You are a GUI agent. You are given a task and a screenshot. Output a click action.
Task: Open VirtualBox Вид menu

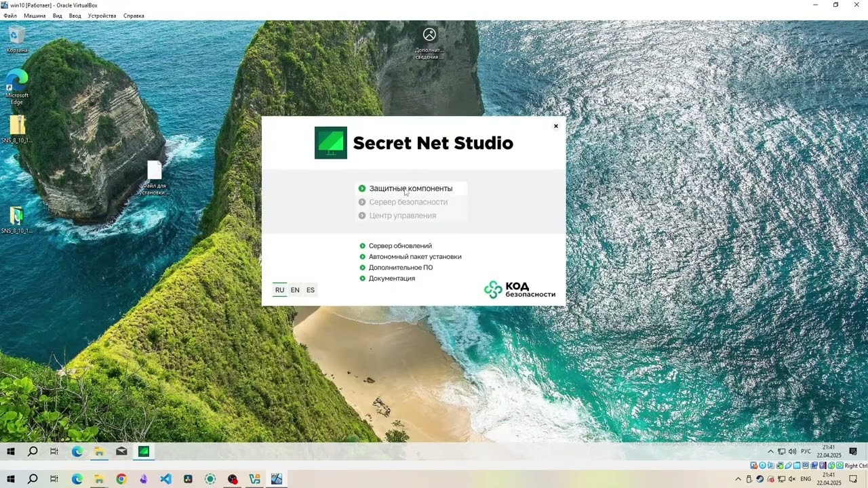pyautogui.click(x=58, y=16)
